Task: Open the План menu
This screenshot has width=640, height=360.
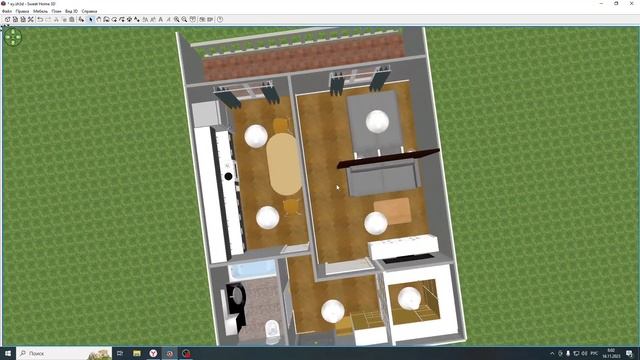Action: [x=56, y=11]
